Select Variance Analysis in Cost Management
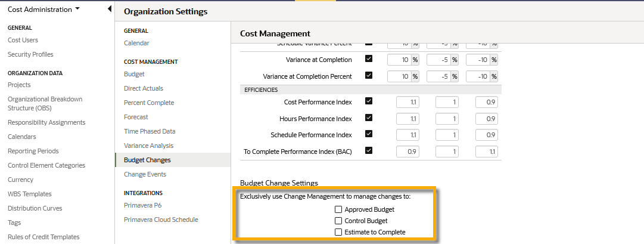Image resolution: width=644 pixels, height=244 pixels. (x=148, y=146)
